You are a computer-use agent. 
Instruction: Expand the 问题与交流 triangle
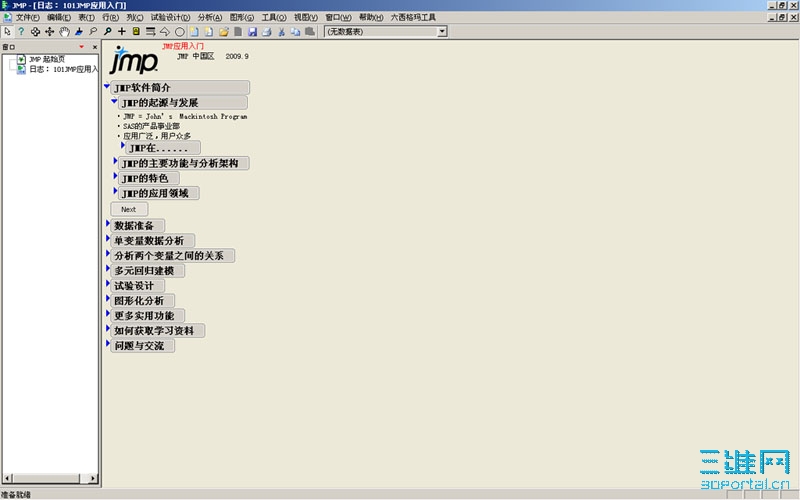pyautogui.click(x=108, y=343)
